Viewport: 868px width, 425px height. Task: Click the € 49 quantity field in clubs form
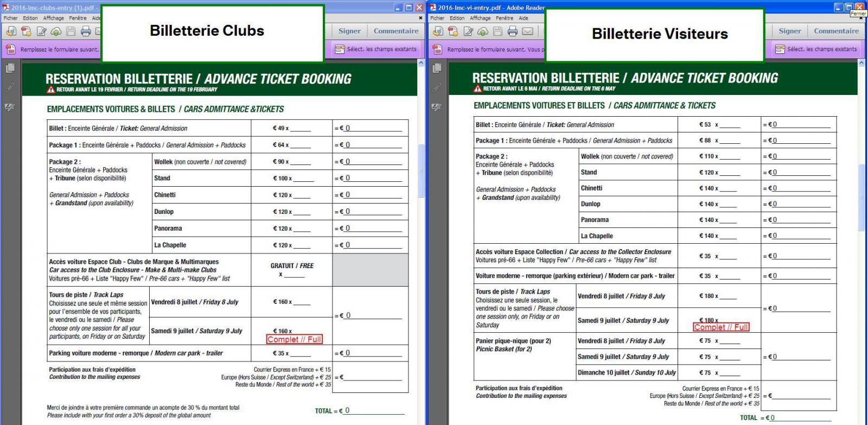301,129
